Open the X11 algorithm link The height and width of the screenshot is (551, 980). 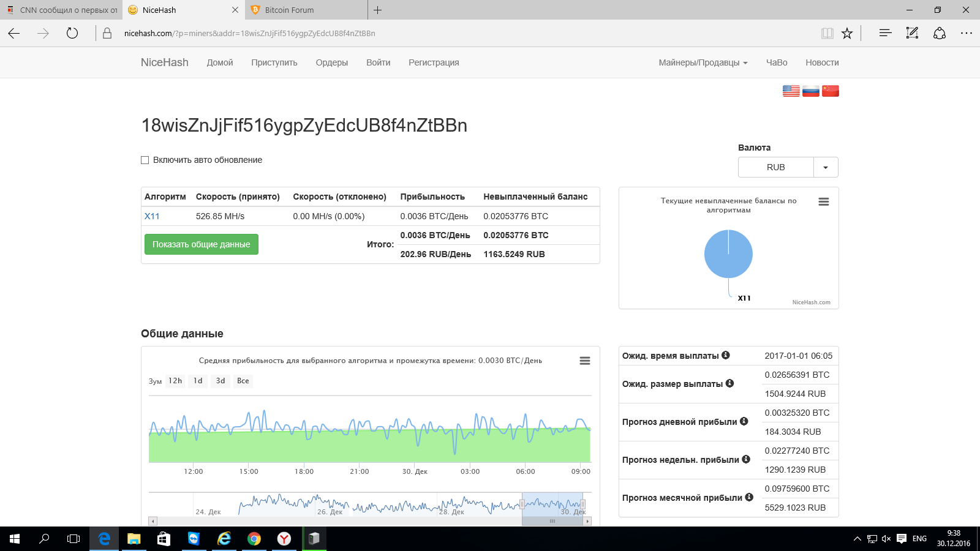152,216
